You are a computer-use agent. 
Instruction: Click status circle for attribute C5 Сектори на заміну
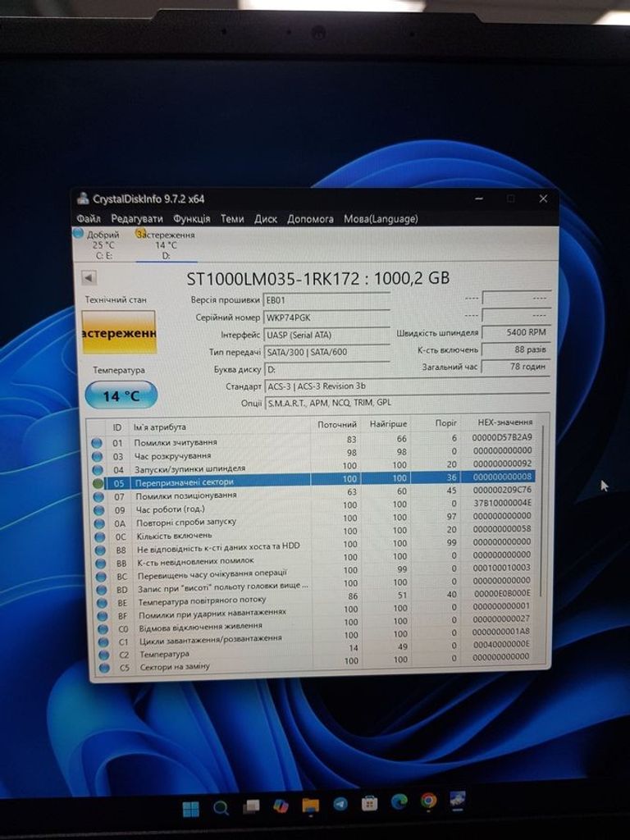click(x=104, y=668)
